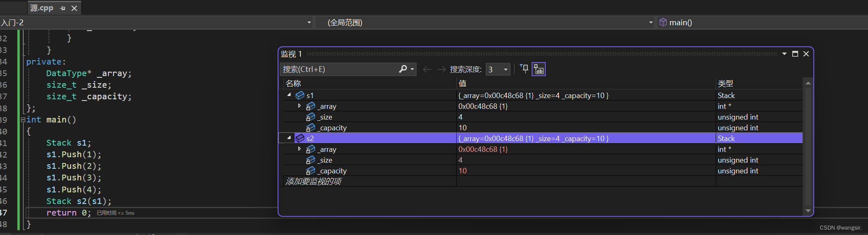
Task: Select the s1 row name
Action: 310,96
